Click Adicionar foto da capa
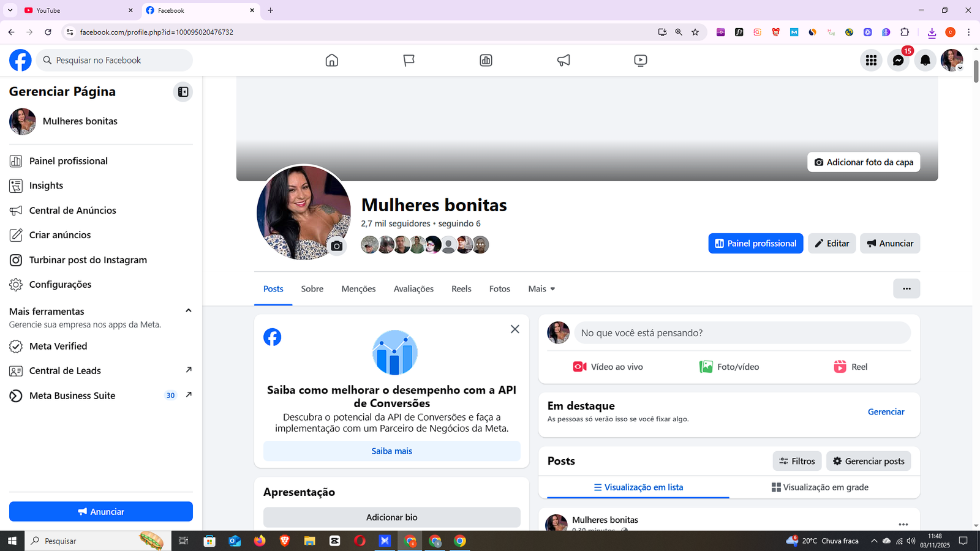The image size is (980, 551). click(x=864, y=162)
